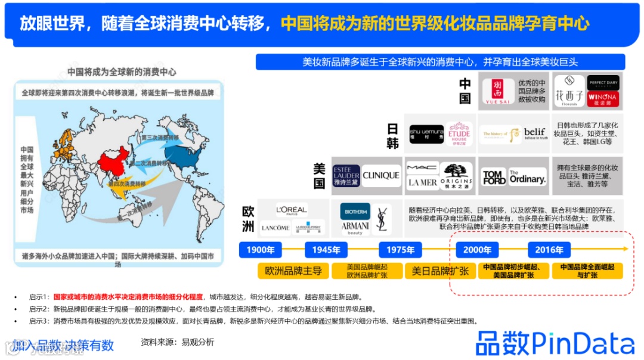Click the LANCÔME logo
Image resolution: width=644 pixels, height=360 pixels.
pyautogui.click(x=275, y=228)
